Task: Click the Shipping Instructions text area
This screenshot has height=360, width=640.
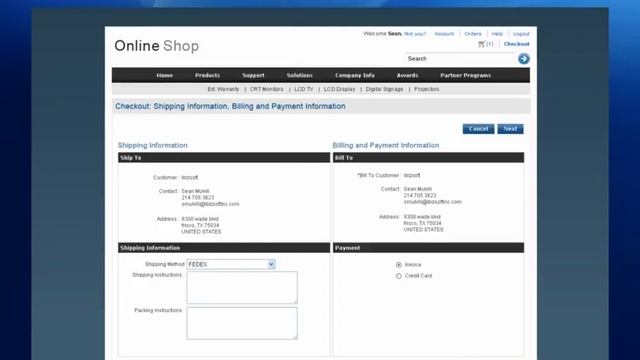Action: click(242, 288)
